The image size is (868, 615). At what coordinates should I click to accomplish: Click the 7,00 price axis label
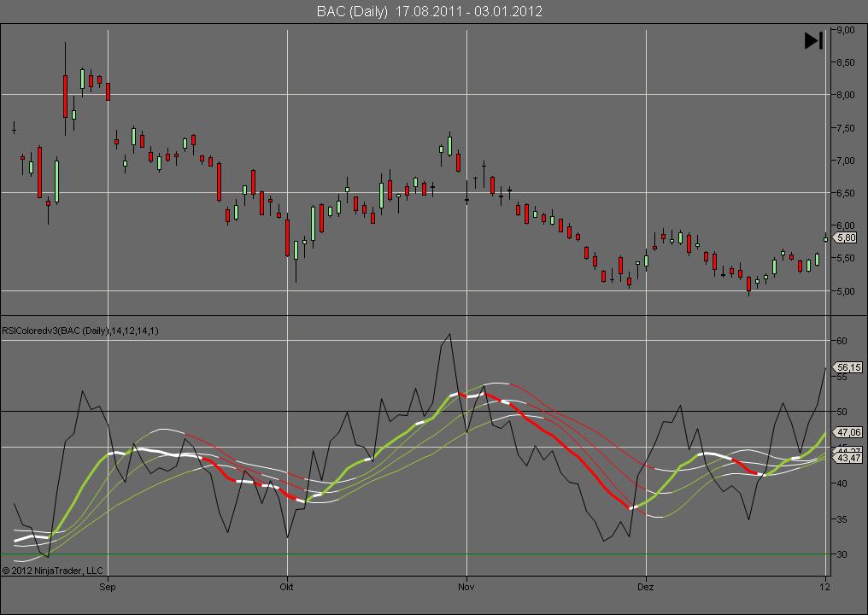click(846, 161)
